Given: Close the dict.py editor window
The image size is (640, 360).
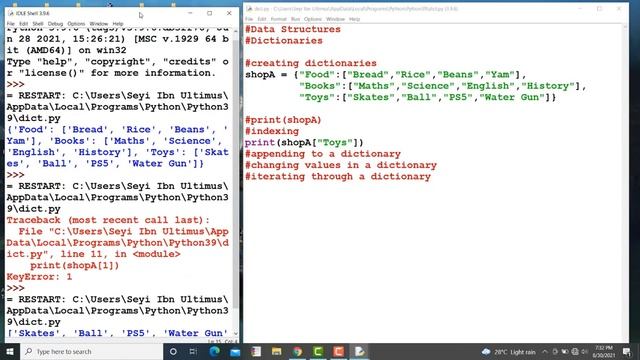Looking at the screenshot, I should click(x=619, y=9).
